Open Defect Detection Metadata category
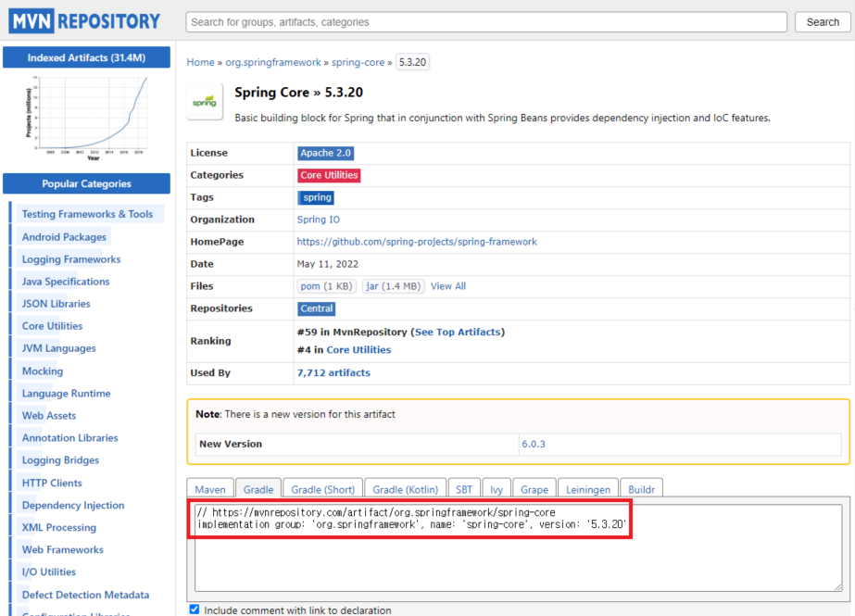Viewport: 855px width, 616px height. (x=85, y=596)
